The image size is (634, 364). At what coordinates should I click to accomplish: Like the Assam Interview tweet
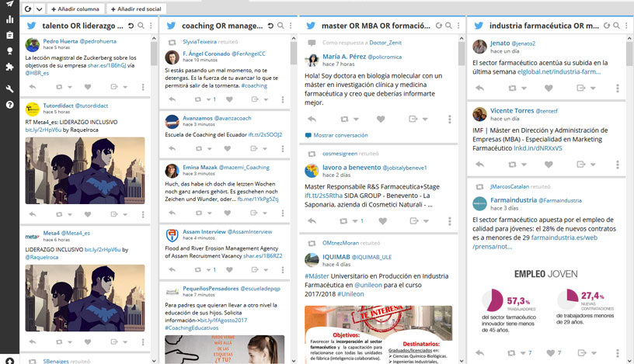[229, 270]
